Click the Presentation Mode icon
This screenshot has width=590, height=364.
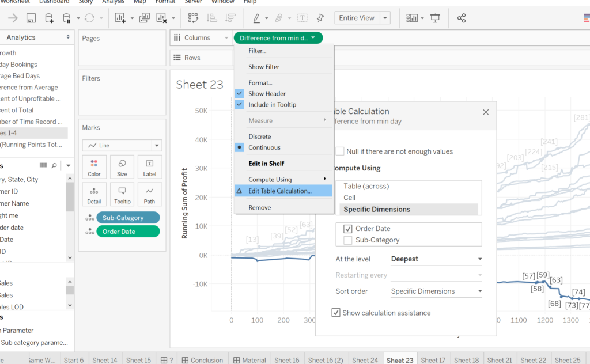pyautogui.click(x=436, y=18)
